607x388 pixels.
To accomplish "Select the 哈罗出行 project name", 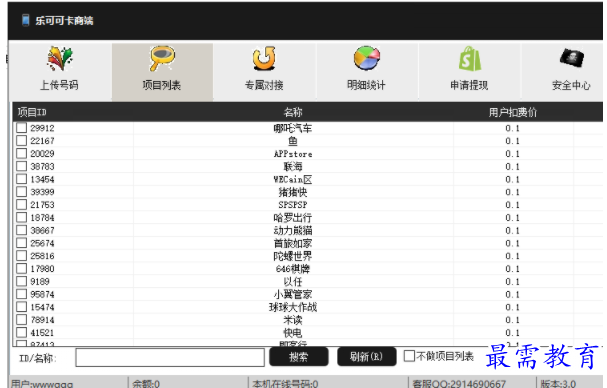I will click(x=293, y=218).
